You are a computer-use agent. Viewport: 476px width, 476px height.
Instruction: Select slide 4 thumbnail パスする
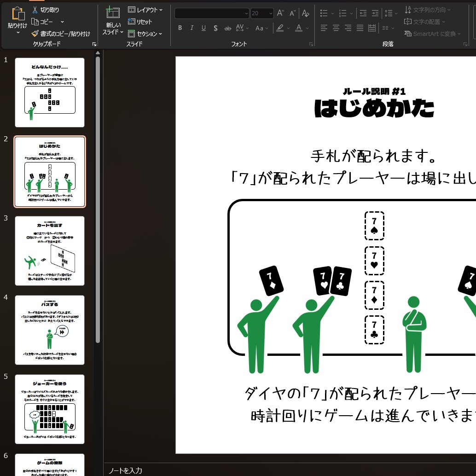pos(50,330)
